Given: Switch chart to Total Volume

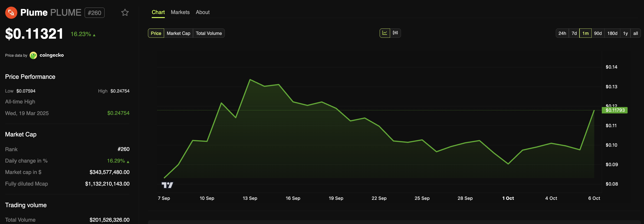Looking at the screenshot, I should coord(209,33).
